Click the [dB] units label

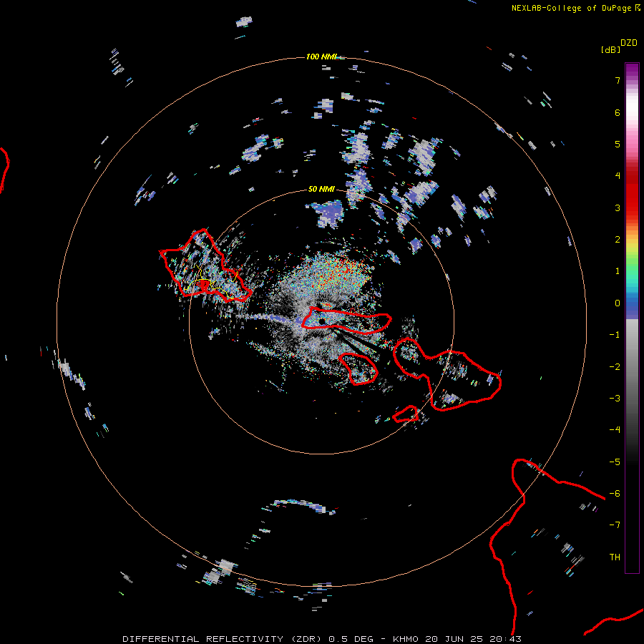point(610,49)
